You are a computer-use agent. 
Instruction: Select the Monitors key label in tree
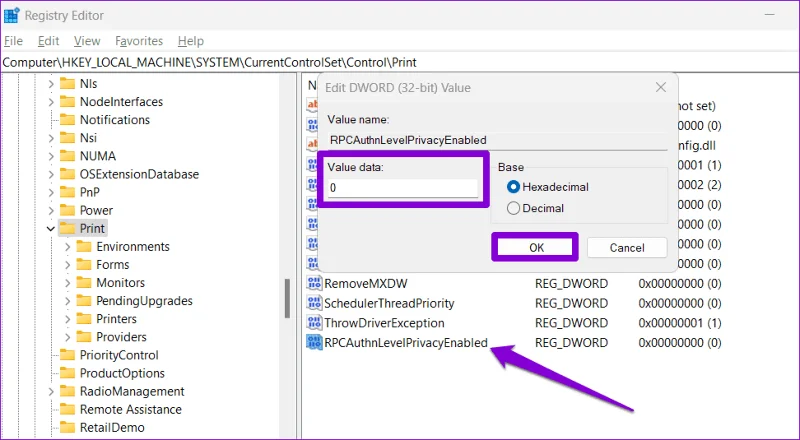coord(120,283)
